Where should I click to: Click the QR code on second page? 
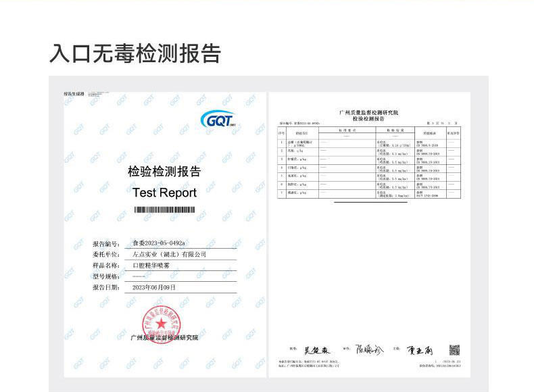[454, 350]
